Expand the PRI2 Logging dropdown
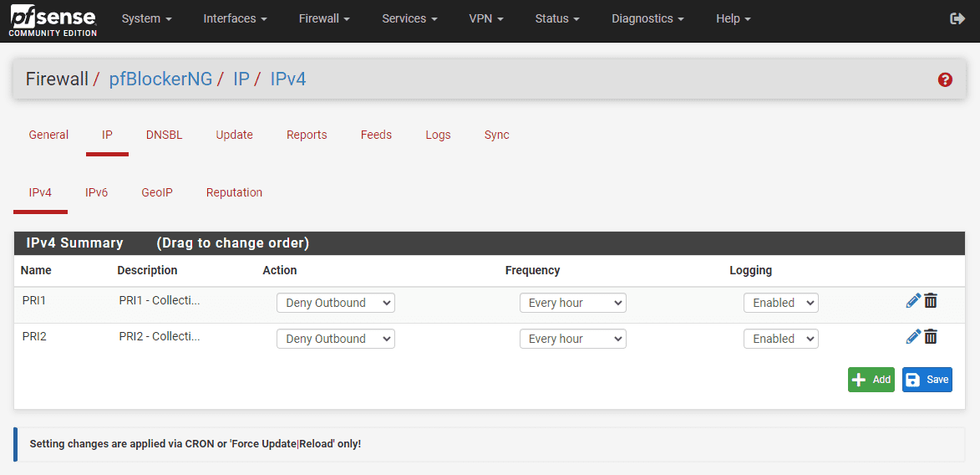Viewport: 980px width, 475px height. point(781,339)
